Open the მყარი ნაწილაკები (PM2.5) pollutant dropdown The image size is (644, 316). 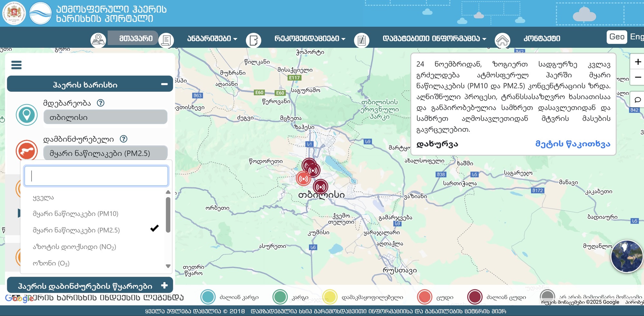pos(105,153)
